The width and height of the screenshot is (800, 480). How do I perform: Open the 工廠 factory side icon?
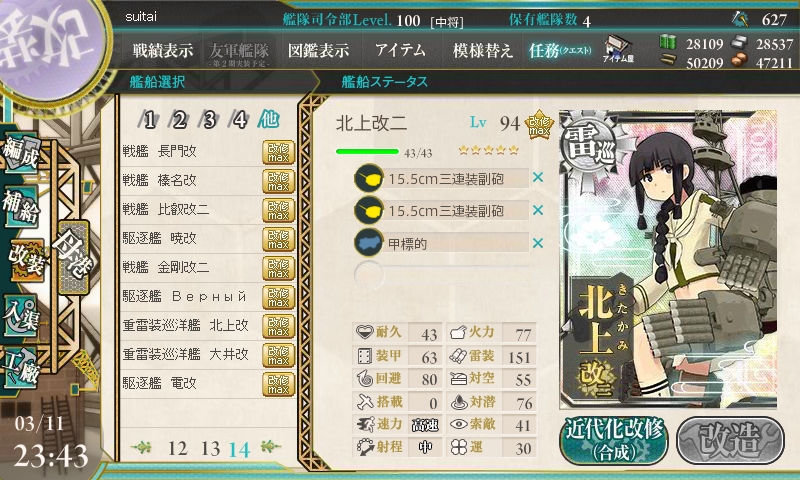click(20, 368)
